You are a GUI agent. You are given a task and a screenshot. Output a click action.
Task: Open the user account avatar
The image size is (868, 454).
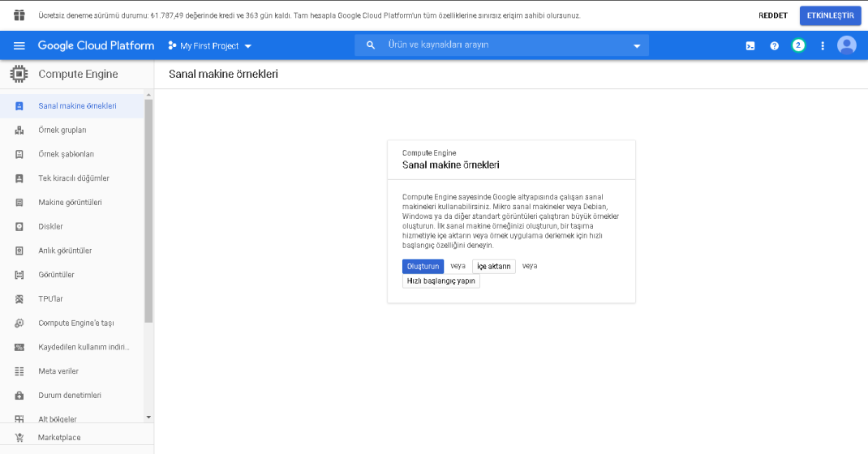(846, 45)
